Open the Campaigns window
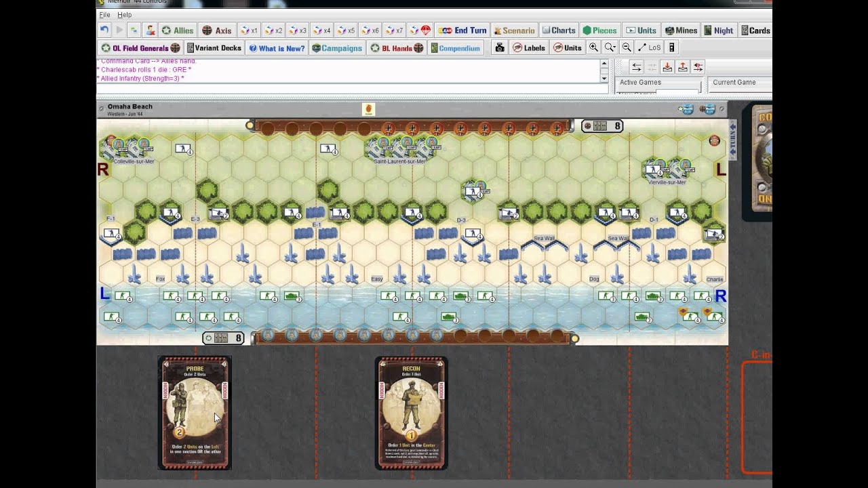The height and width of the screenshot is (488, 868). click(x=338, y=48)
